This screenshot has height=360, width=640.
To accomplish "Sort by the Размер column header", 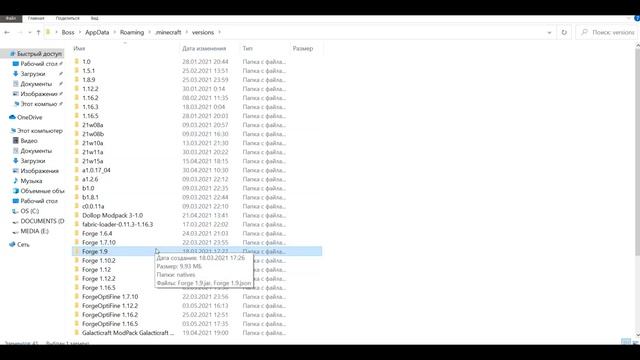I will coord(303,48).
